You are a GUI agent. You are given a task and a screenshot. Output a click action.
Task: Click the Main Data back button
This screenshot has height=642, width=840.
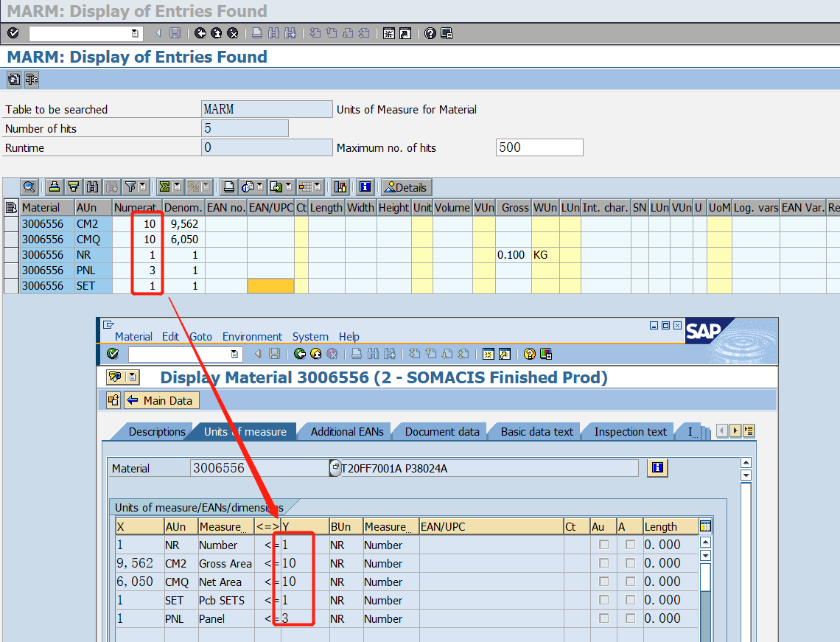tap(161, 401)
